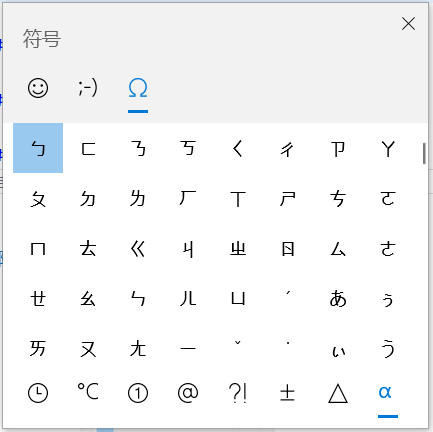Insert the ㄑ bopomofo symbol
This screenshot has width=433, height=432.
point(238,148)
